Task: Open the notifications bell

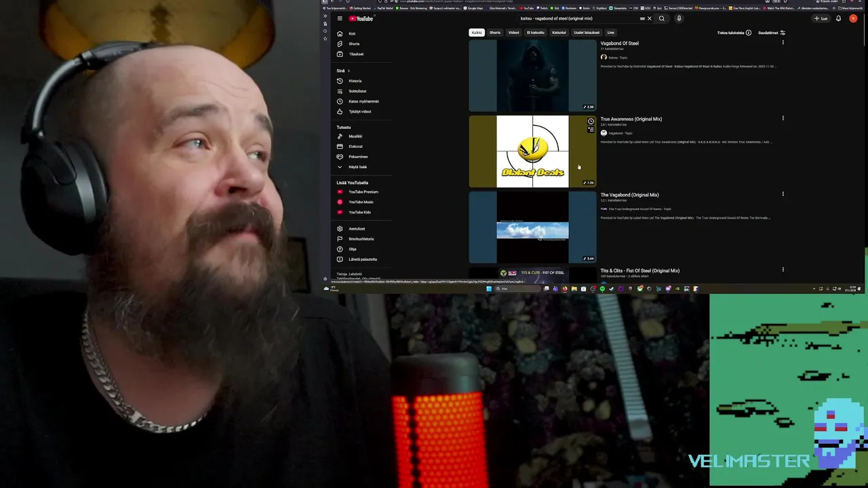Action: (838, 18)
